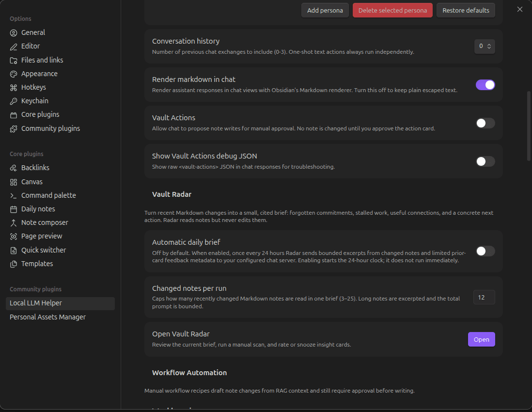The image size is (532, 412).
Task: Open Editor settings tab
Action: pos(61,46)
